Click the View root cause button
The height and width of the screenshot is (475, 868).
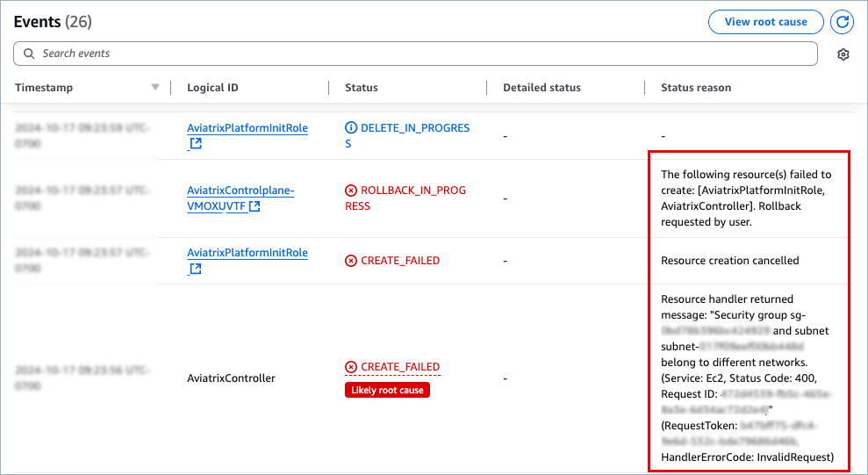pyautogui.click(x=765, y=22)
